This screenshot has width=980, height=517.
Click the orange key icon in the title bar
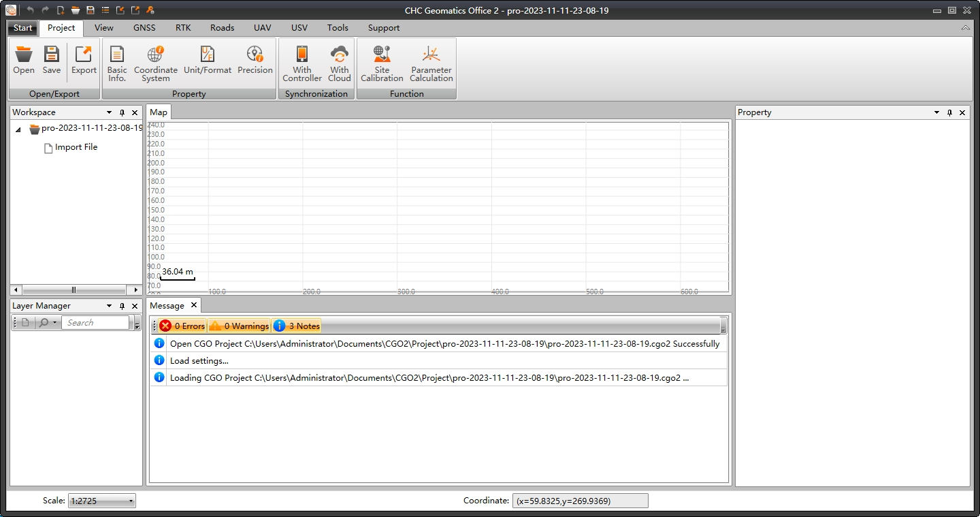pyautogui.click(x=150, y=10)
